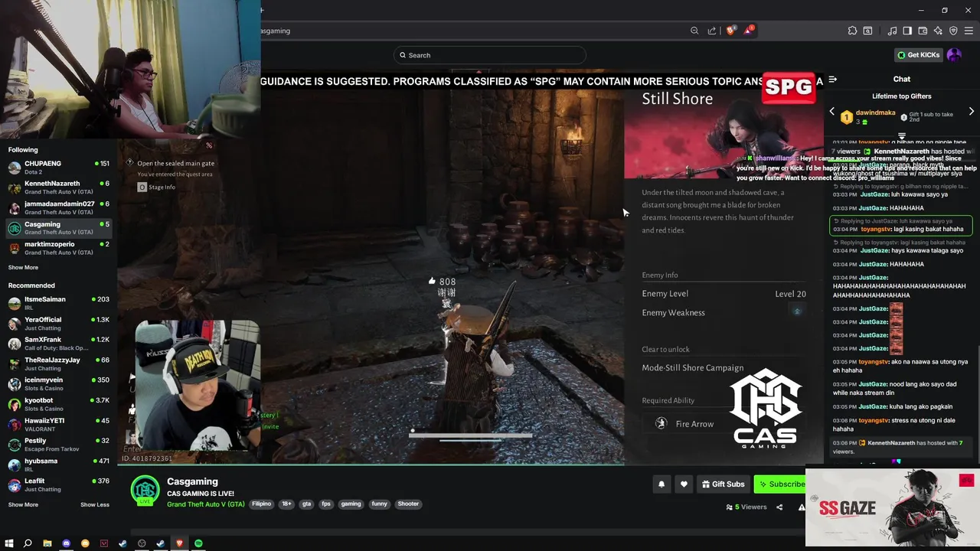Select the funny tag
Image resolution: width=980 pixels, height=551 pixels.
379,504
